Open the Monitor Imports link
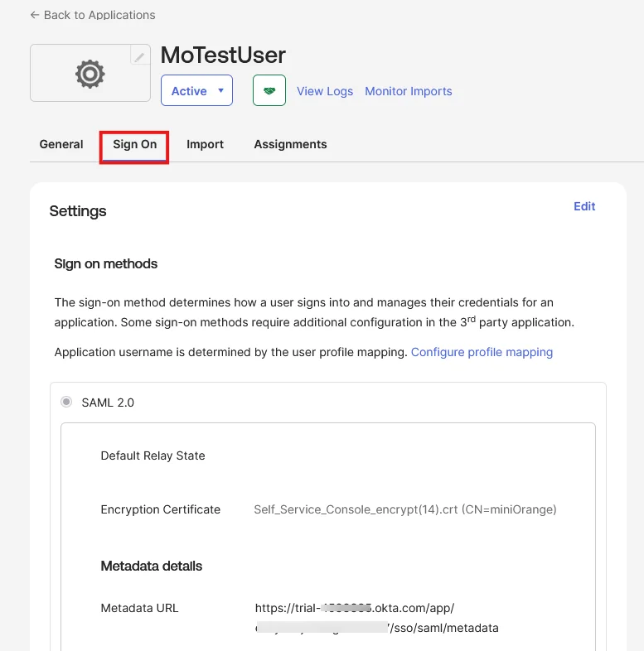The image size is (644, 651). click(x=409, y=91)
